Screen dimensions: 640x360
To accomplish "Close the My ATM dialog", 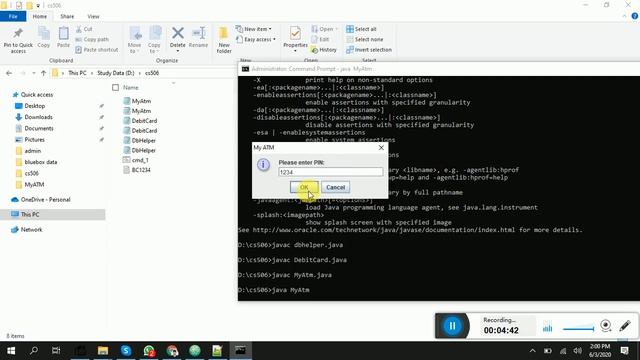I will tap(381, 147).
